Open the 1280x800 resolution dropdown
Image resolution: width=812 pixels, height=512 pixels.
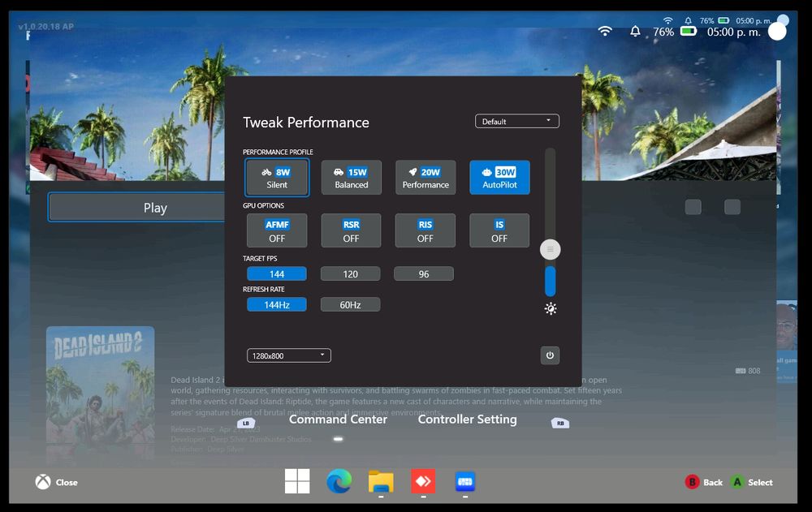[x=289, y=355]
